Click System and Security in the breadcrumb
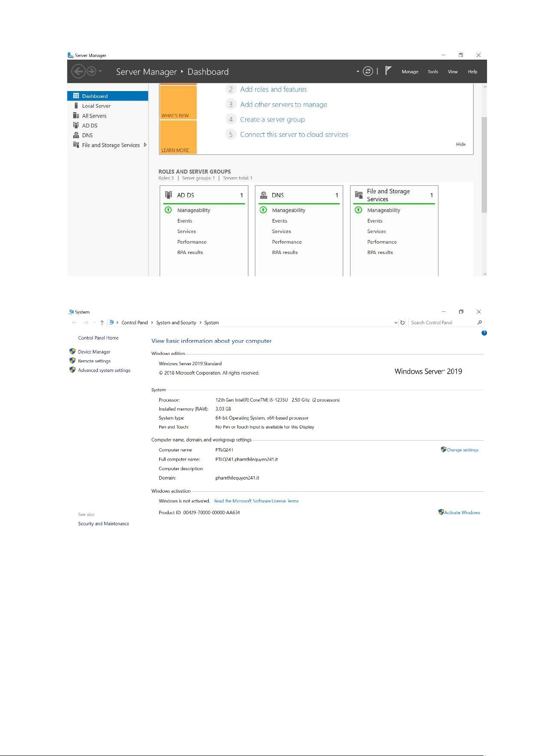 [x=176, y=323]
